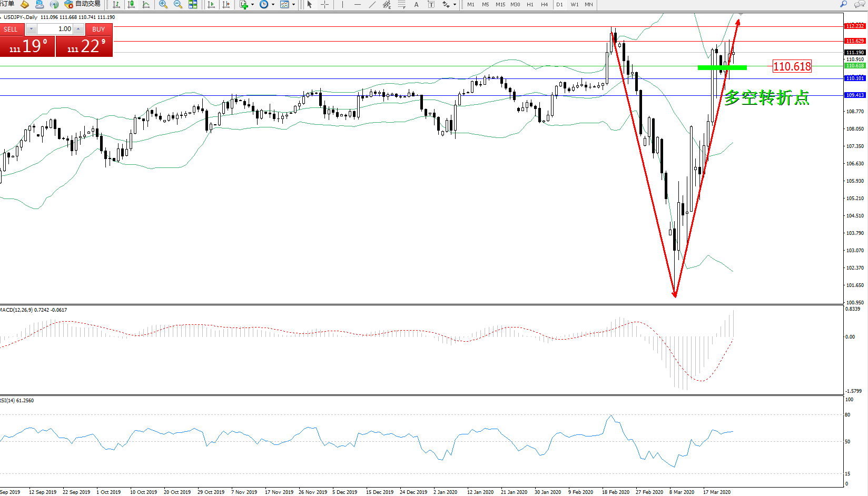Screen dimensions: 868x496
Task: Switch to candlestick chart display
Action: pyautogui.click(x=131, y=5)
